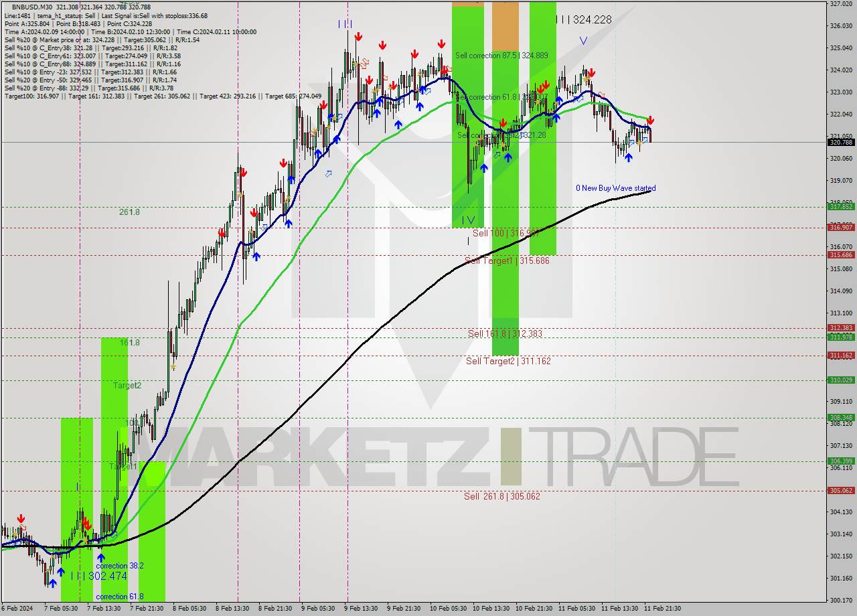Click the 'Sell %10 @ C_Entry61' line
857x616 pixels.
pos(92,56)
